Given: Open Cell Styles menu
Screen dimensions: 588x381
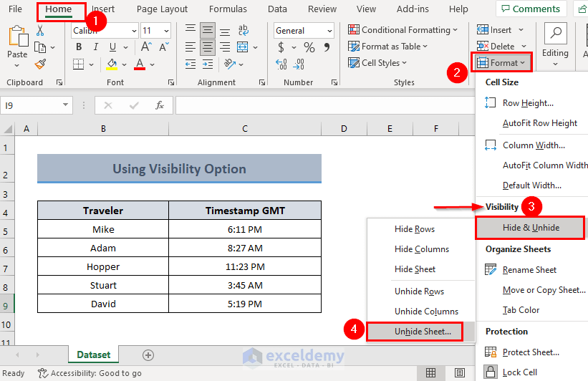Looking at the screenshot, I should point(377,63).
